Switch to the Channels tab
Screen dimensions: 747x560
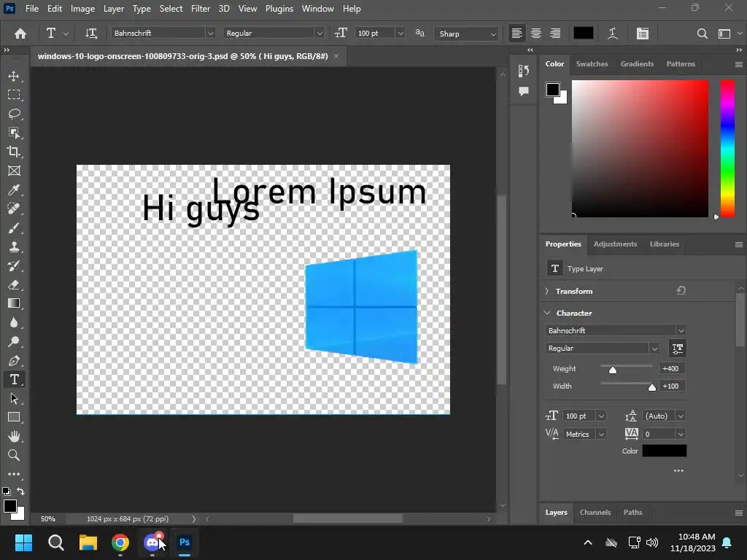pos(595,513)
